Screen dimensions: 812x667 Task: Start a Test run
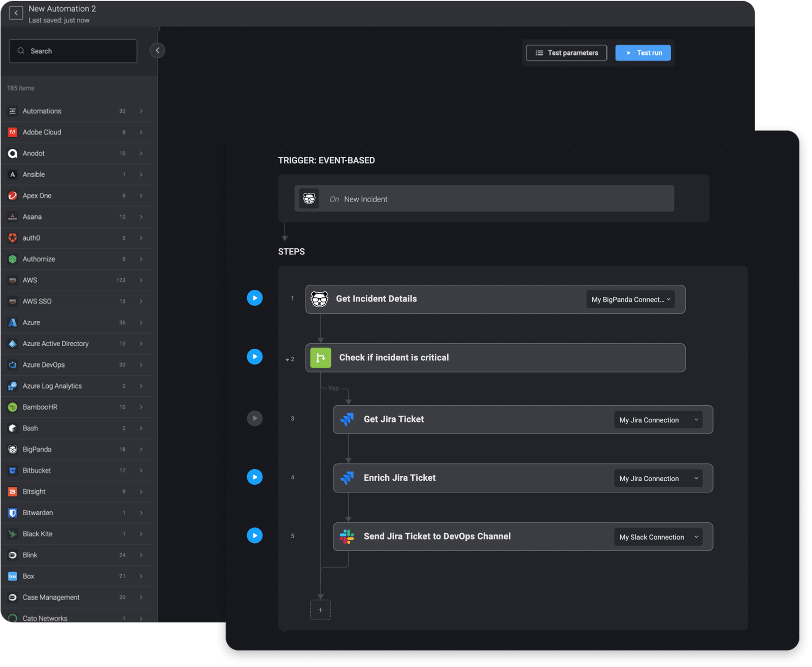[x=643, y=52]
